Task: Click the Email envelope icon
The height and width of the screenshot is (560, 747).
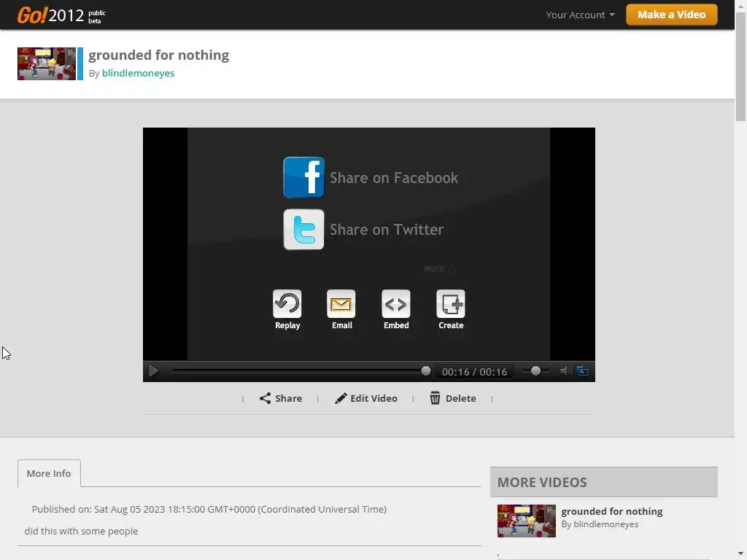Action: pos(341,303)
